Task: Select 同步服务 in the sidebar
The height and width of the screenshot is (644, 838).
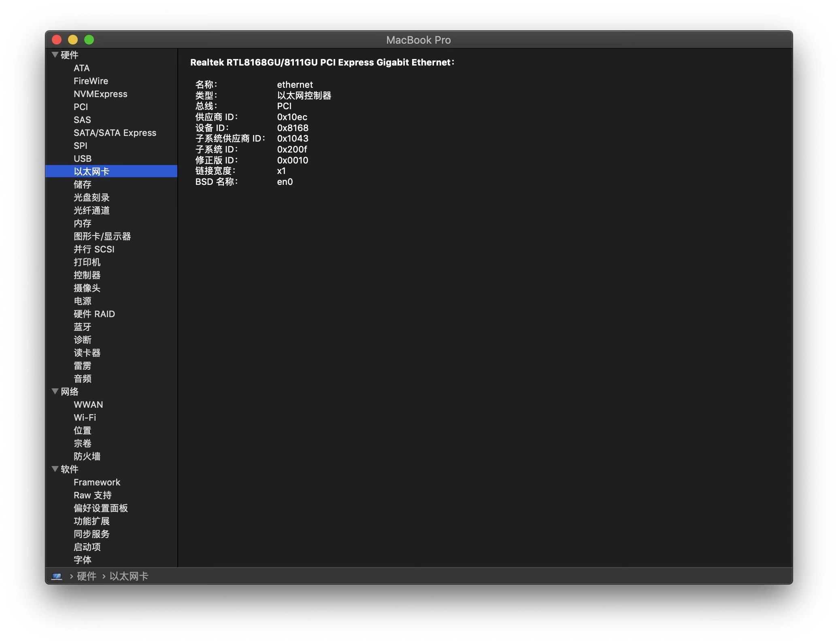Action: pos(91,534)
